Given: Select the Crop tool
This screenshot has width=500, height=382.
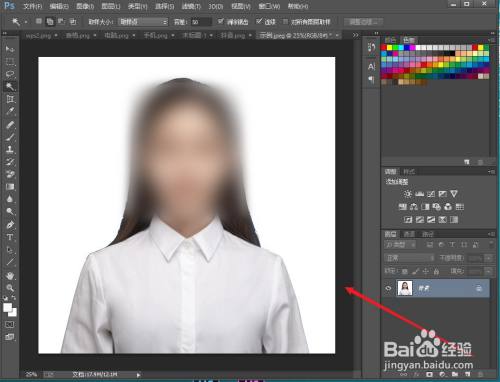Looking at the screenshot, I should [10, 99].
